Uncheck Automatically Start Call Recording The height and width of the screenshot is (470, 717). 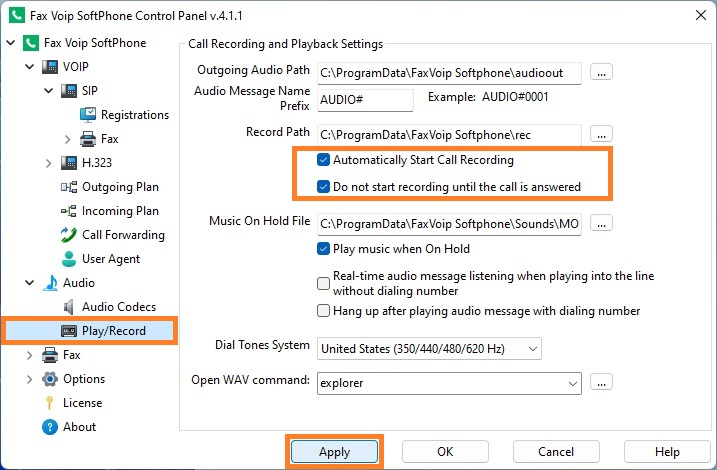[x=323, y=160]
